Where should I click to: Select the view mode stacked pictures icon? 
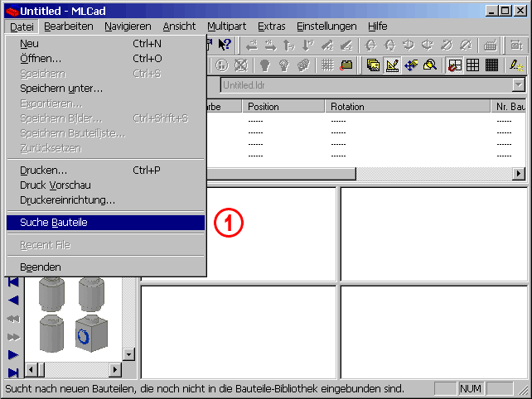[373, 65]
